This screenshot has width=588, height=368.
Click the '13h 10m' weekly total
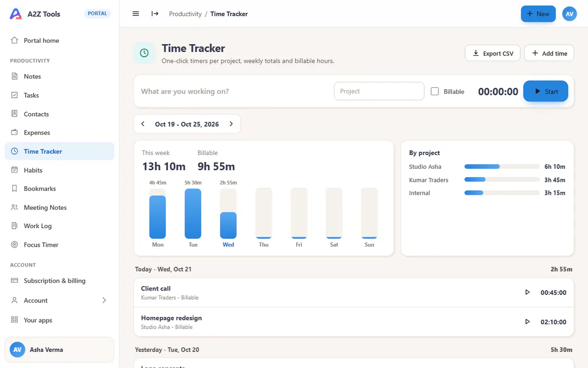pos(164,166)
